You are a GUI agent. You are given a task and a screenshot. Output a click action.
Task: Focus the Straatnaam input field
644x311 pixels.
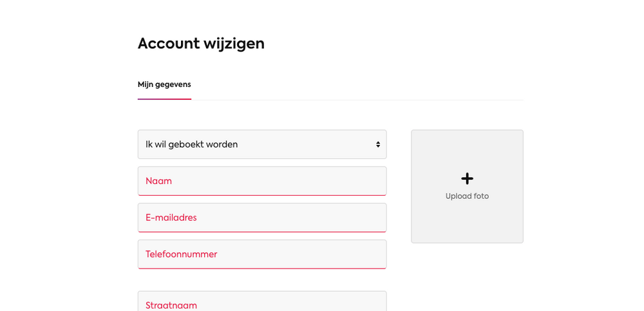coord(262,301)
